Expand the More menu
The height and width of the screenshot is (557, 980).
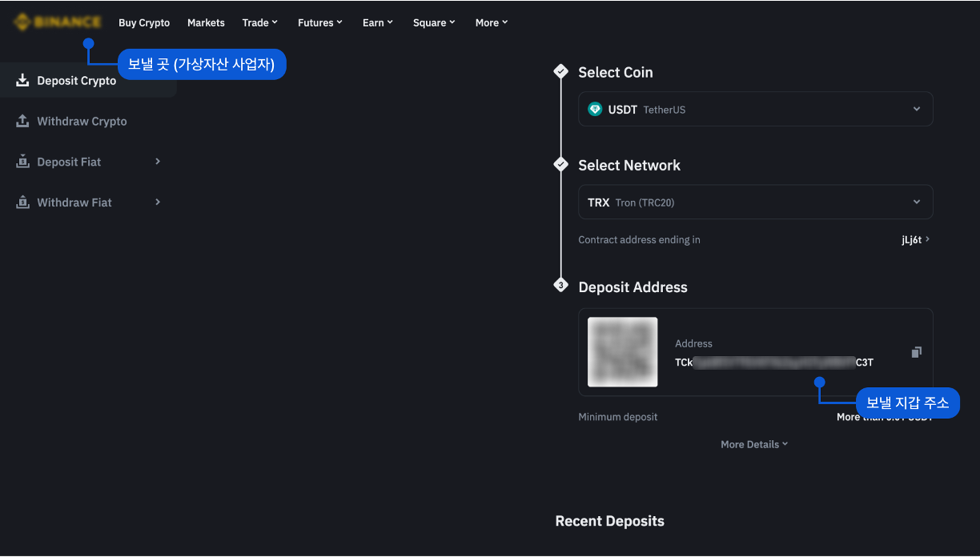[492, 23]
